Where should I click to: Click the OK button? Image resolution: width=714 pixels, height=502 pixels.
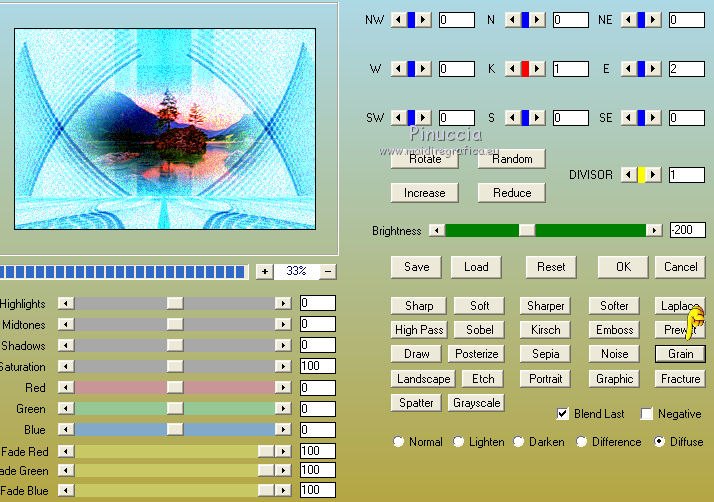623,267
